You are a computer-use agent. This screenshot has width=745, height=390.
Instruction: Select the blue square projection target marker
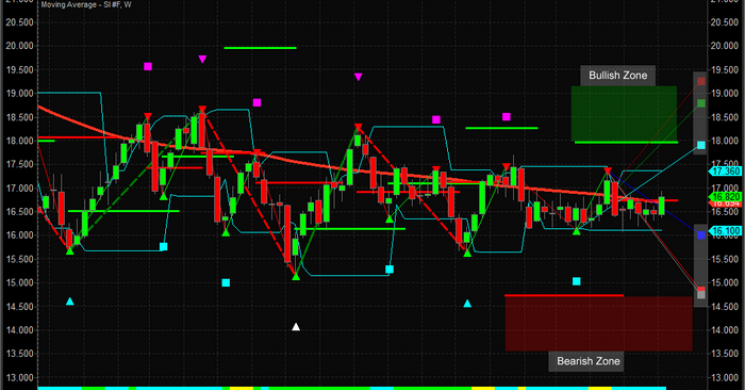(701, 235)
